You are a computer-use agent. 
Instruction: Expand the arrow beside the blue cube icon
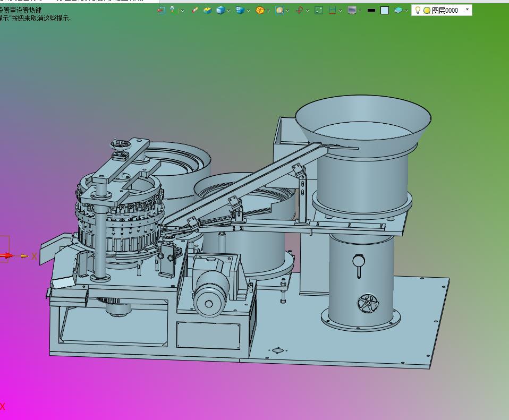(229, 10)
